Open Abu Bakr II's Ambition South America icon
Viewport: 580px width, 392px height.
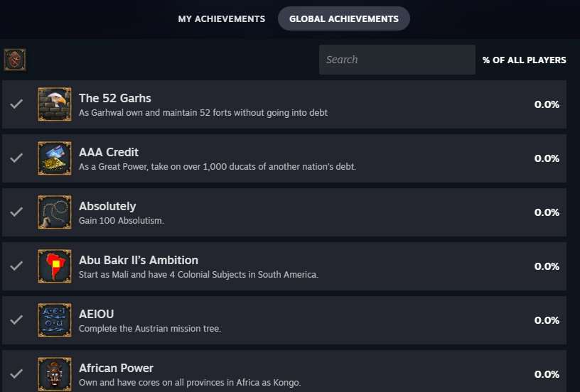click(x=54, y=266)
